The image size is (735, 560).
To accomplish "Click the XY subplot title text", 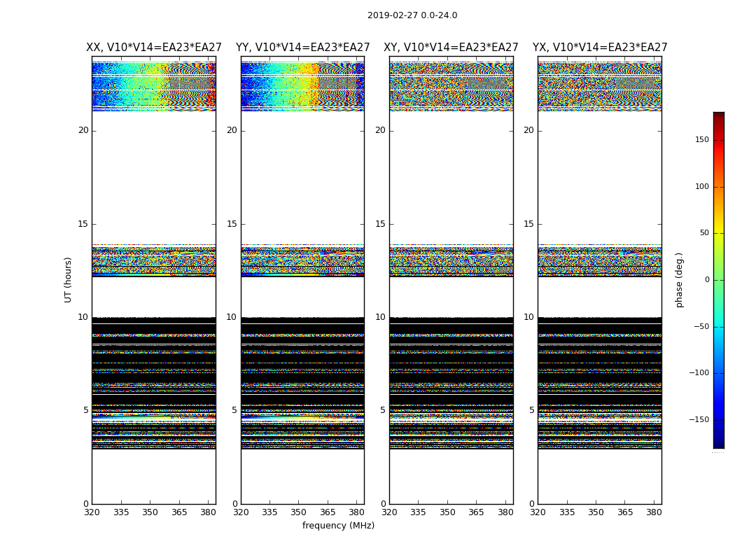I will pos(451,48).
